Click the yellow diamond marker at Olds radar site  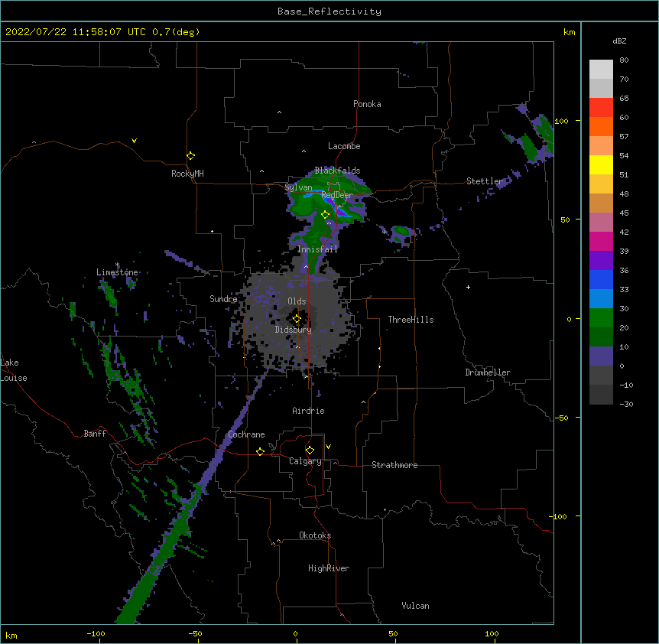tap(297, 319)
